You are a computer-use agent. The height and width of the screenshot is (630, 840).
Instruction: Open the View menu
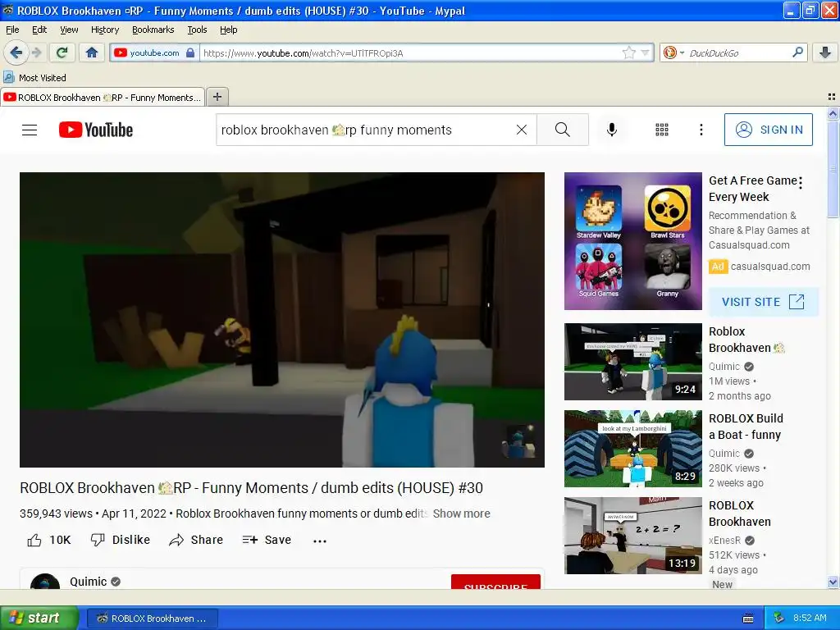(x=69, y=30)
